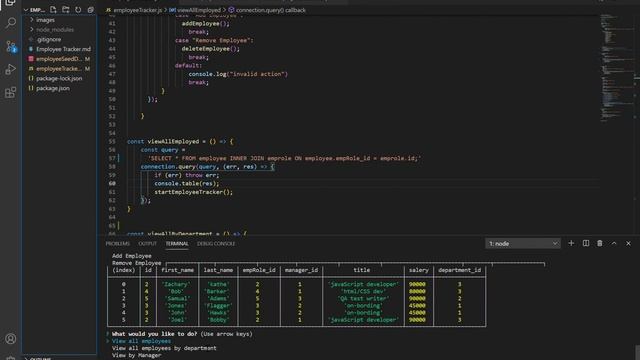640x360 pixels.
Task: Open the Search view in activity bar
Action: point(11,22)
